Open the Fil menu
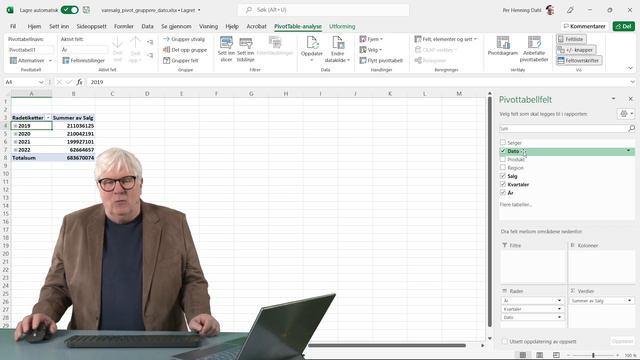The image size is (640, 360). [13, 26]
